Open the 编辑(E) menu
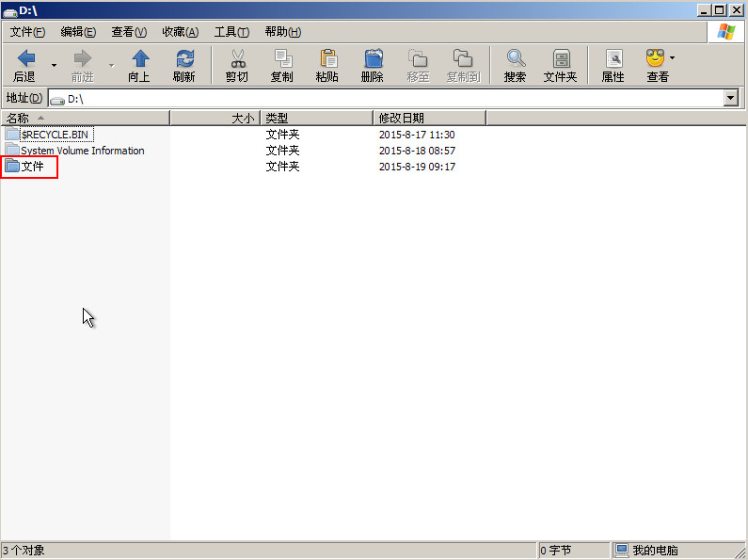This screenshot has width=748, height=560. click(78, 32)
